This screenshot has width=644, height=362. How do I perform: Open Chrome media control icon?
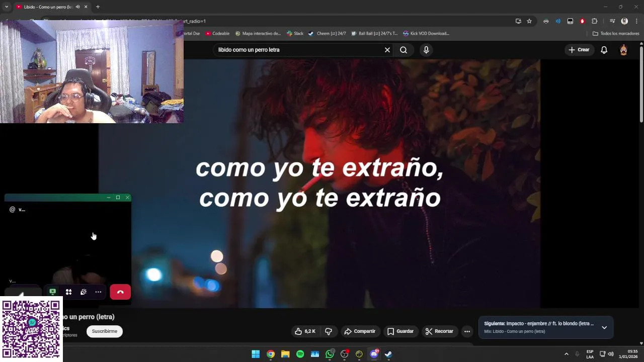[x=612, y=21]
